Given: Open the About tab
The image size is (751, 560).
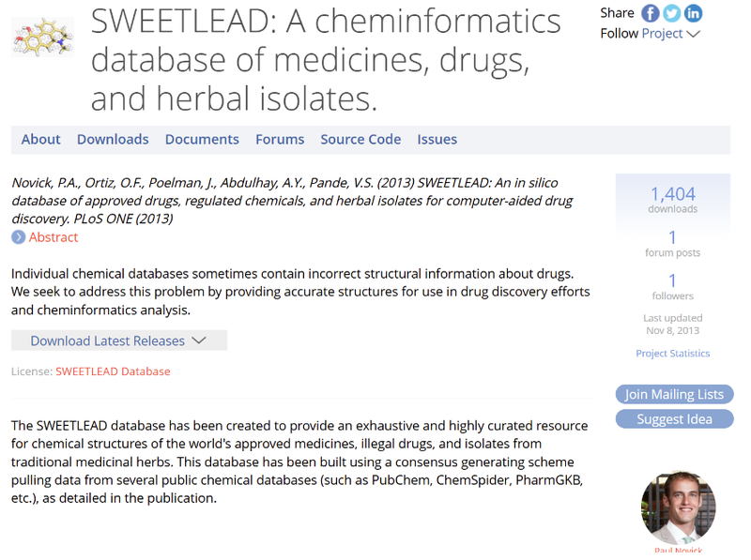Looking at the screenshot, I should coord(40,139).
